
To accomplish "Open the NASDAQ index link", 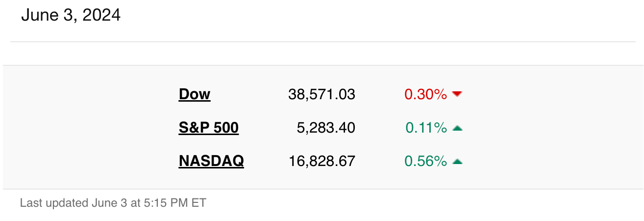I will pyautogui.click(x=211, y=161).
